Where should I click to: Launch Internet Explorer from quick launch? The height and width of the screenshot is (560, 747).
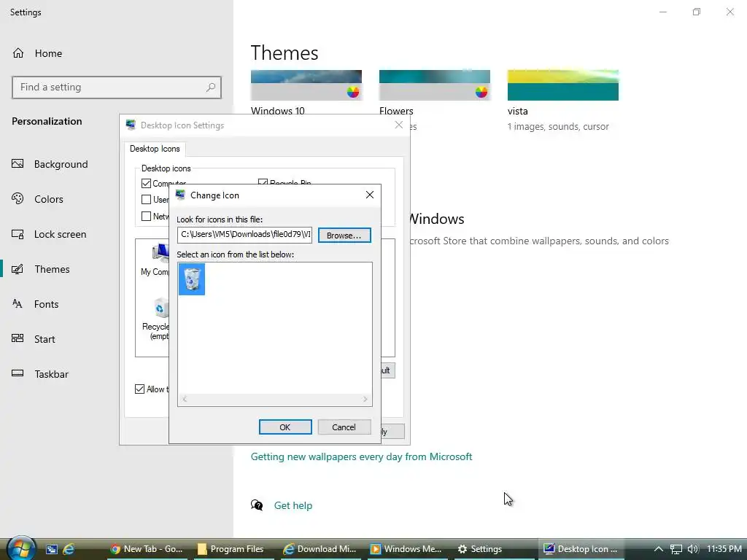pos(69,549)
